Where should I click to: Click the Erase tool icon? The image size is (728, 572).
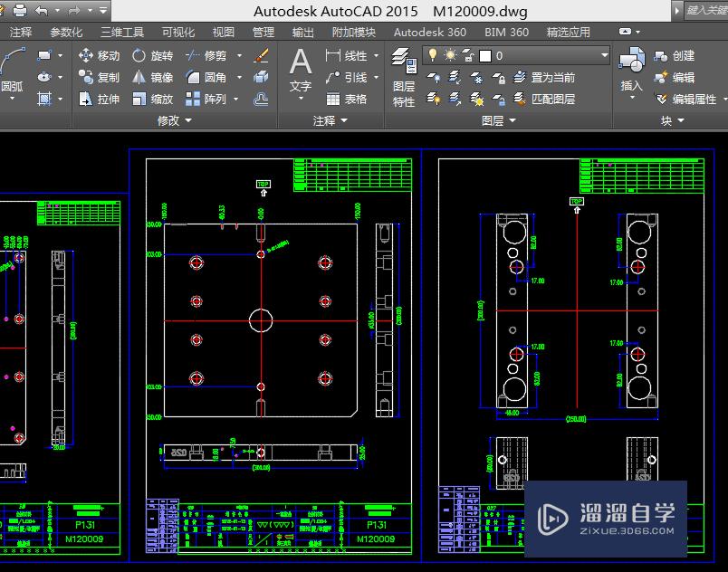(x=262, y=56)
